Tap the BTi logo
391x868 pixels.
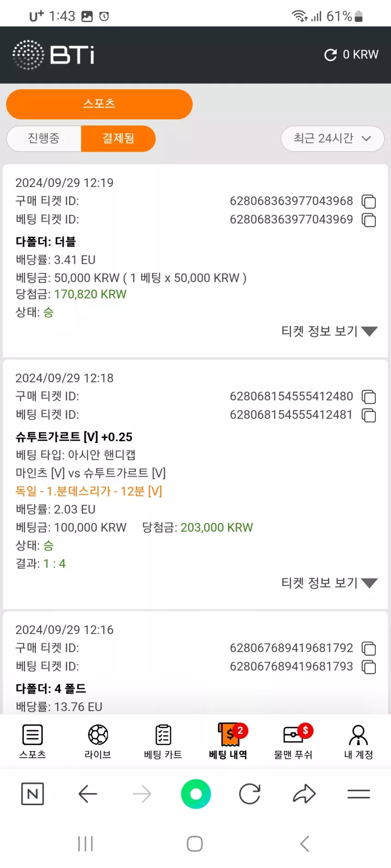53,55
